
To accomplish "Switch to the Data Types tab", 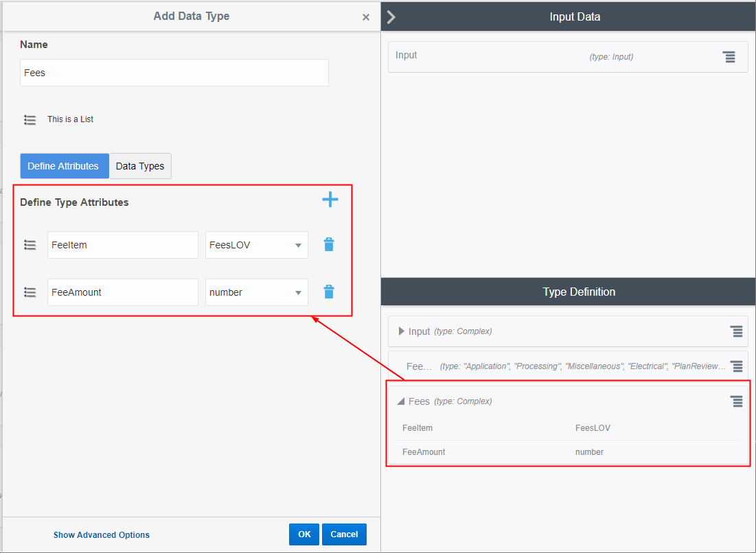I will (x=140, y=165).
